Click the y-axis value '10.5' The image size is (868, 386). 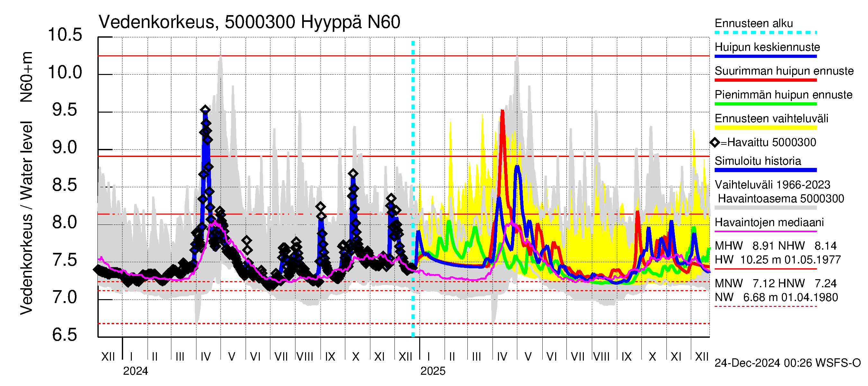[x=65, y=35]
